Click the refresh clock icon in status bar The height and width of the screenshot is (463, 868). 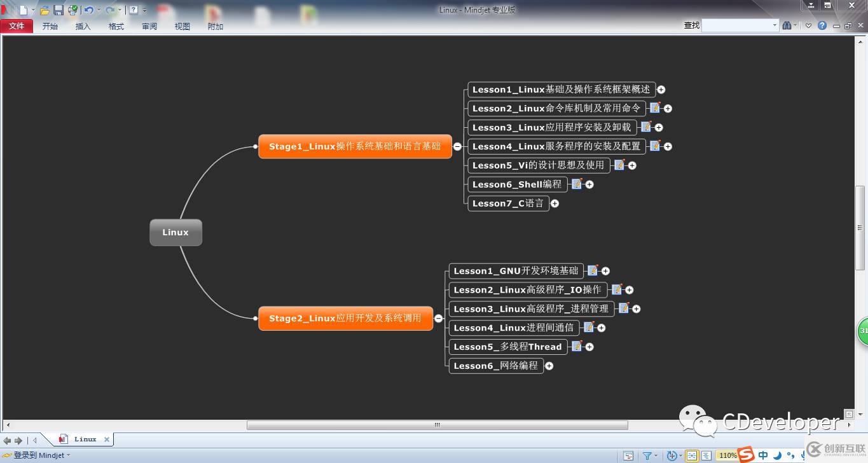coord(672,455)
